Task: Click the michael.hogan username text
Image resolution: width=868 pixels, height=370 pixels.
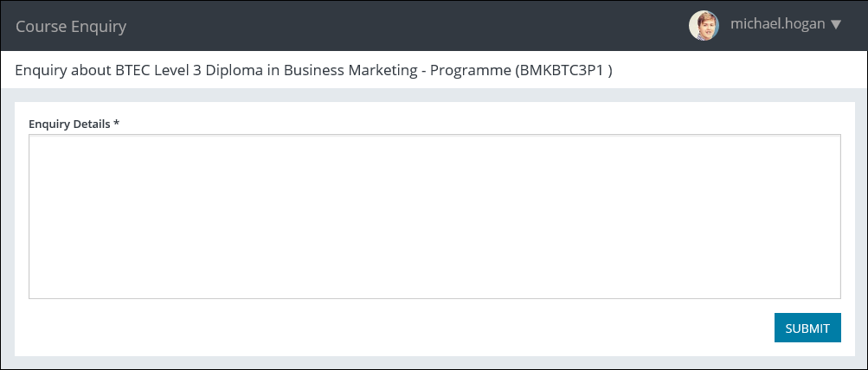Action: (778, 24)
